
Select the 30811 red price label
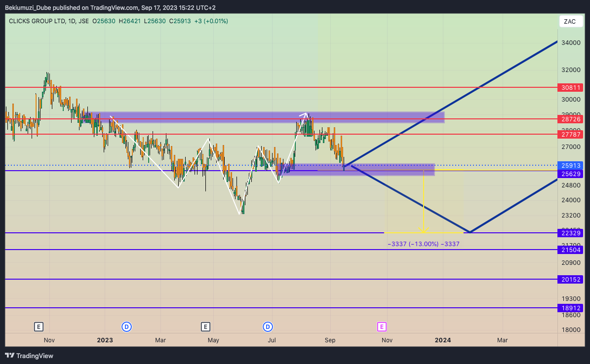tap(570, 88)
